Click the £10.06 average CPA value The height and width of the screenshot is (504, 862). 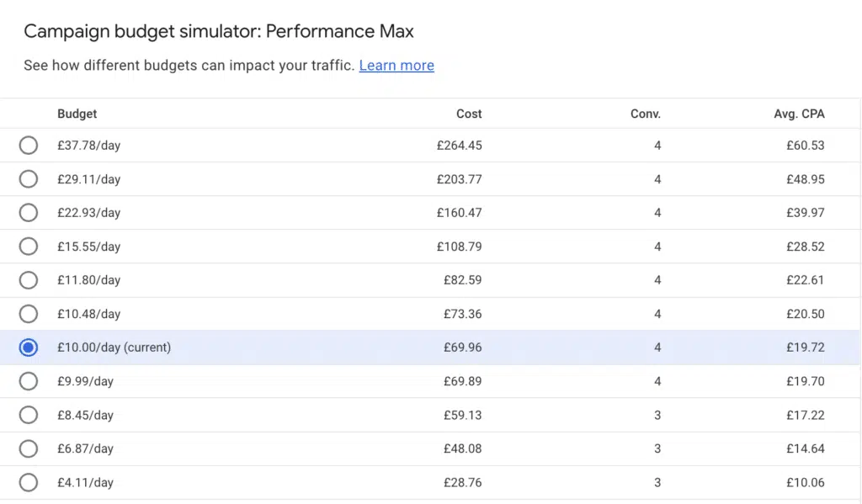click(x=806, y=483)
